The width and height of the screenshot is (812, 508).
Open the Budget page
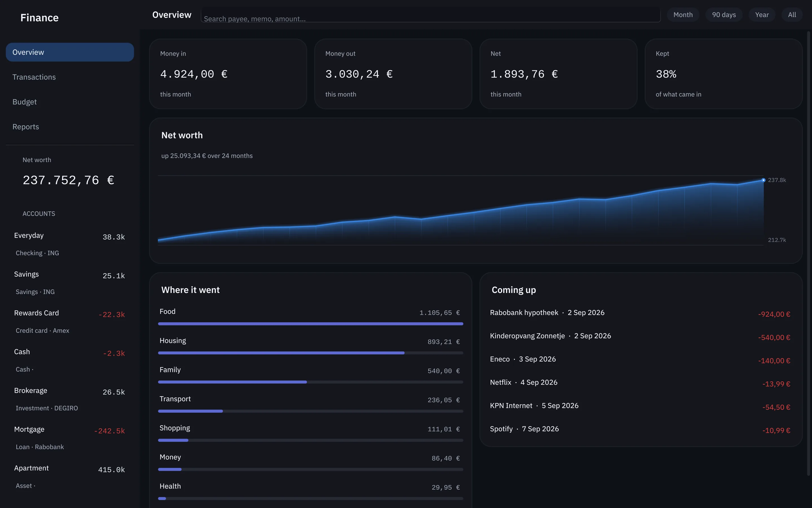70,102
